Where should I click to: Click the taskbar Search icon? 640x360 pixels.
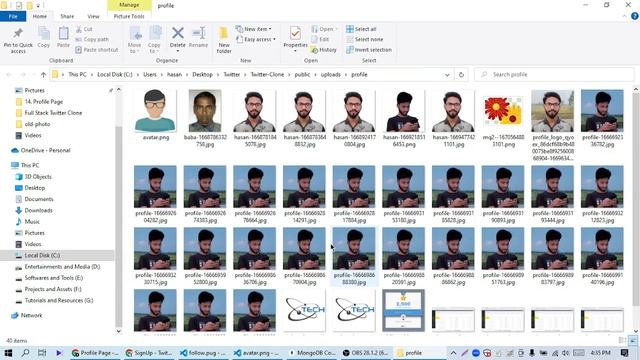[25, 353]
